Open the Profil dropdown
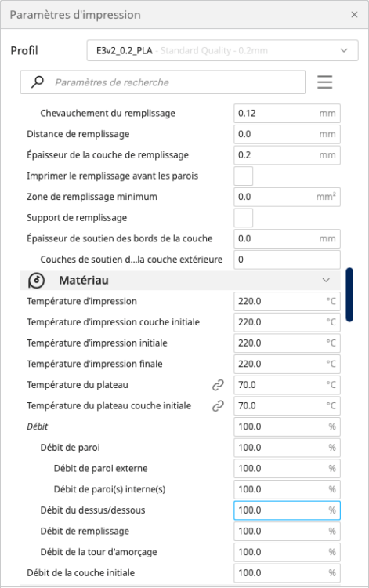The image size is (369, 588). (x=222, y=50)
